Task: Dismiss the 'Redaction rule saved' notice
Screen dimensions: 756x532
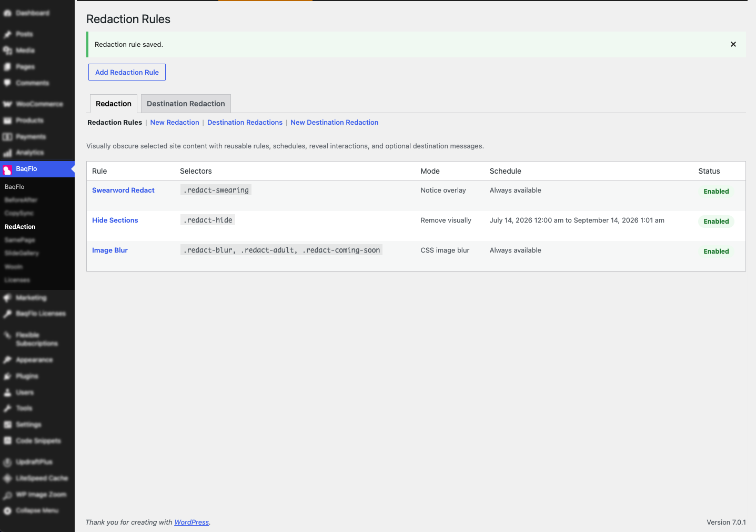Action: [x=733, y=44]
